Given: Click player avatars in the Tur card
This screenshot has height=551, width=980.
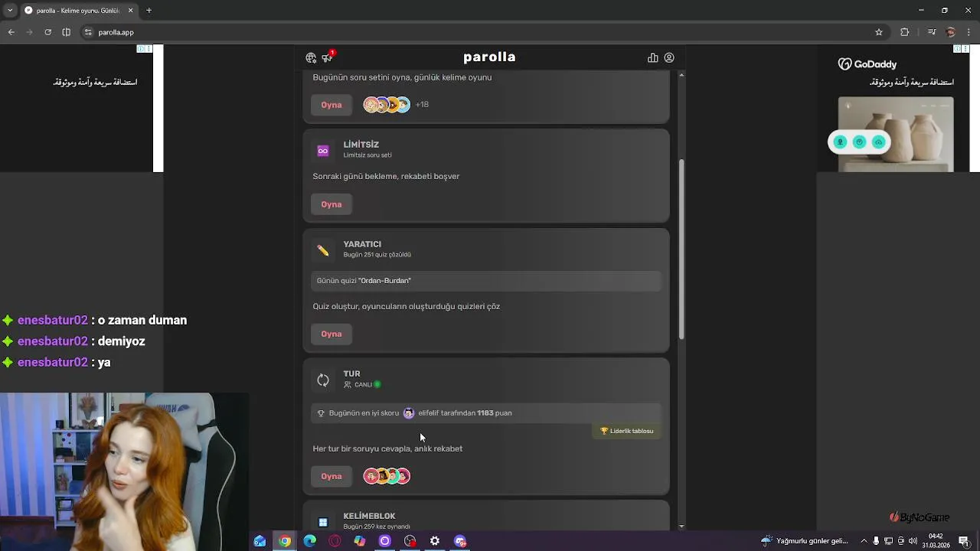Looking at the screenshot, I should coord(387,476).
